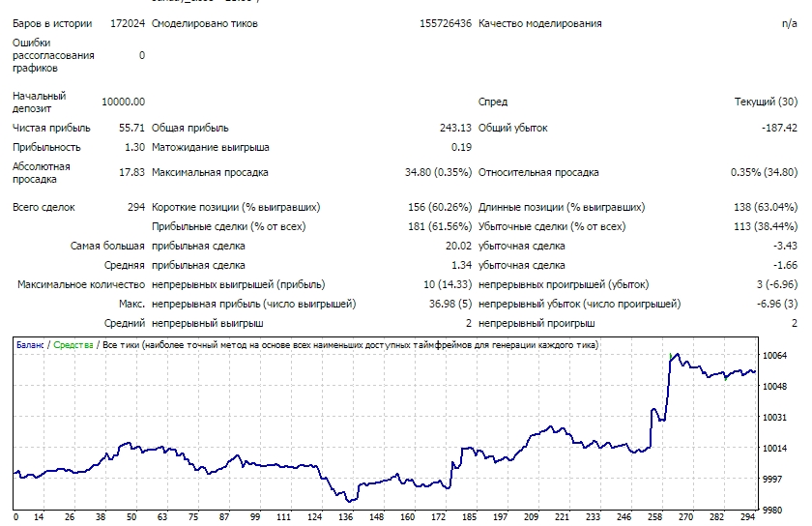812x526 pixels.
Task: Select the maximal consecutive loss -6.96 (3)
Action: point(777,305)
